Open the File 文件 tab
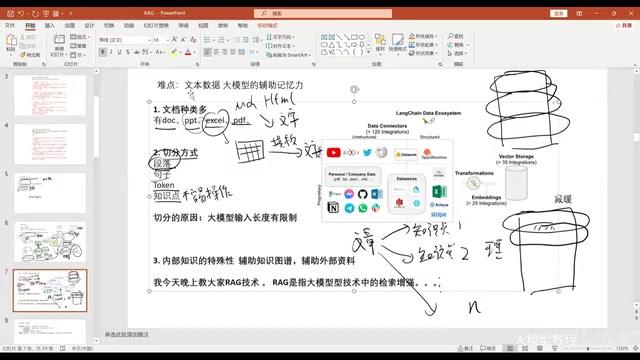Viewport: 640px width, 360px height. 10,25
